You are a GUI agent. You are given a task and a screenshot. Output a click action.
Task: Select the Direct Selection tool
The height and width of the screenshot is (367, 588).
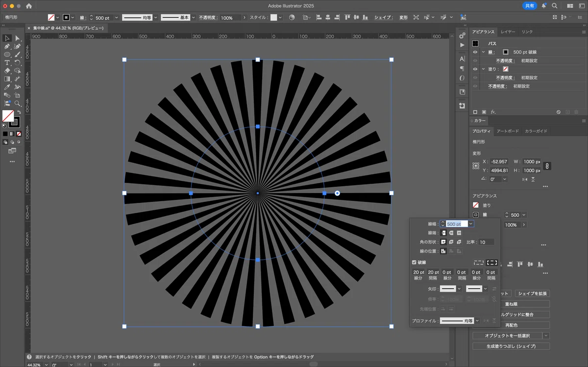coord(18,38)
